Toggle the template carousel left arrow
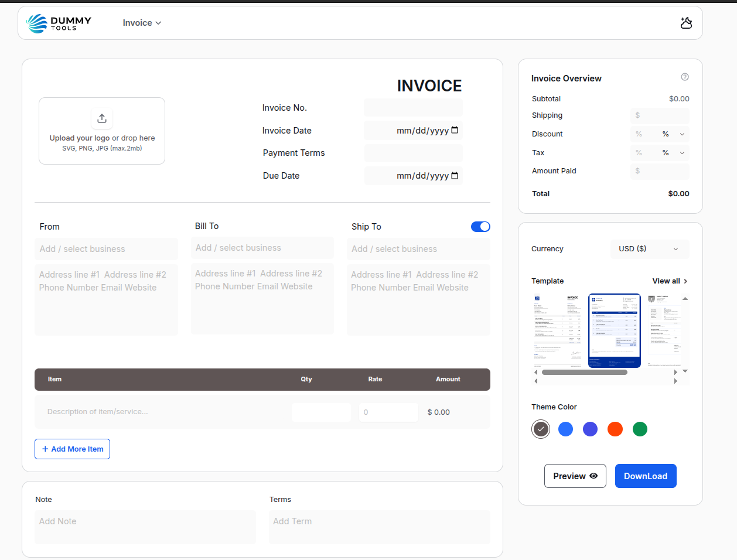Screen dimensions: 737x560 pos(535,371)
